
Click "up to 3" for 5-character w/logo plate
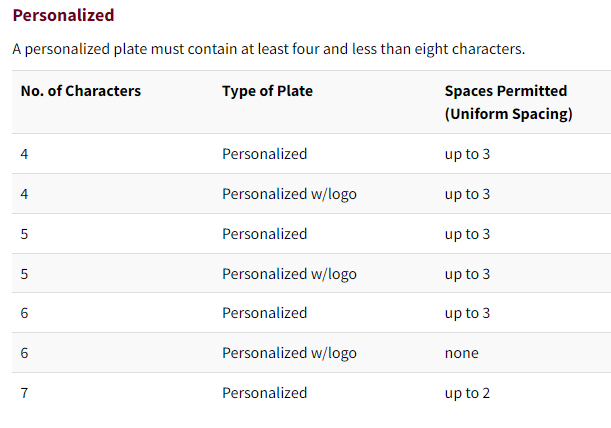[x=467, y=274]
